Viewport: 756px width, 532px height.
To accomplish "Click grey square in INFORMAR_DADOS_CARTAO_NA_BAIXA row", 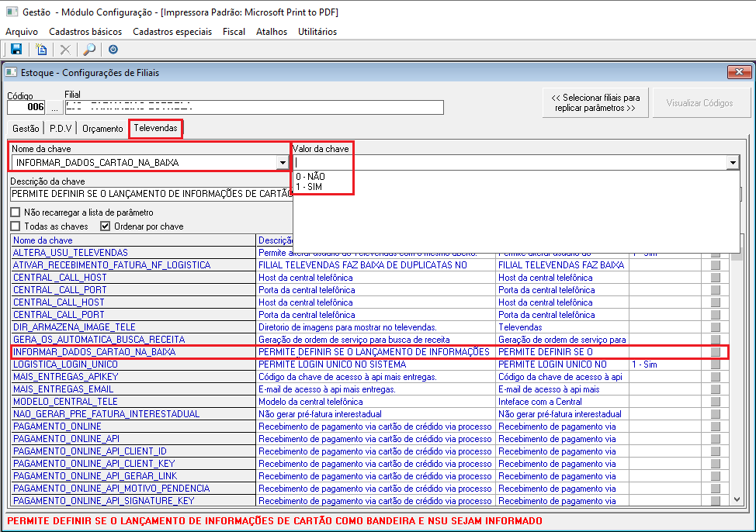I will tap(715, 352).
